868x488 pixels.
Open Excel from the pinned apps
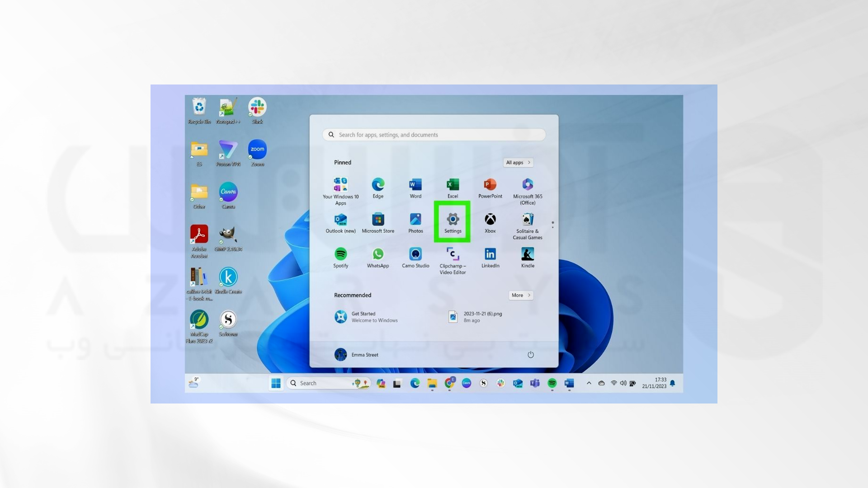pyautogui.click(x=453, y=188)
